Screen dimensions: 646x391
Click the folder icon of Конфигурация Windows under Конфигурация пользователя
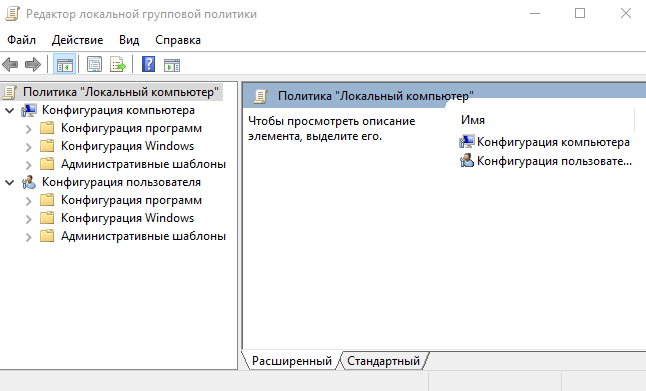(x=47, y=218)
